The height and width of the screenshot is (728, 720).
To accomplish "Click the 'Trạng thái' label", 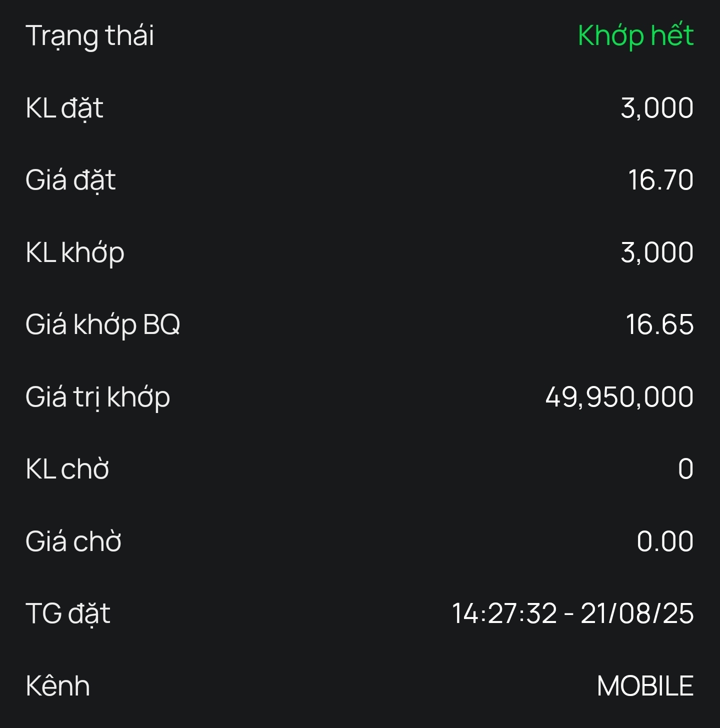I will [x=90, y=36].
